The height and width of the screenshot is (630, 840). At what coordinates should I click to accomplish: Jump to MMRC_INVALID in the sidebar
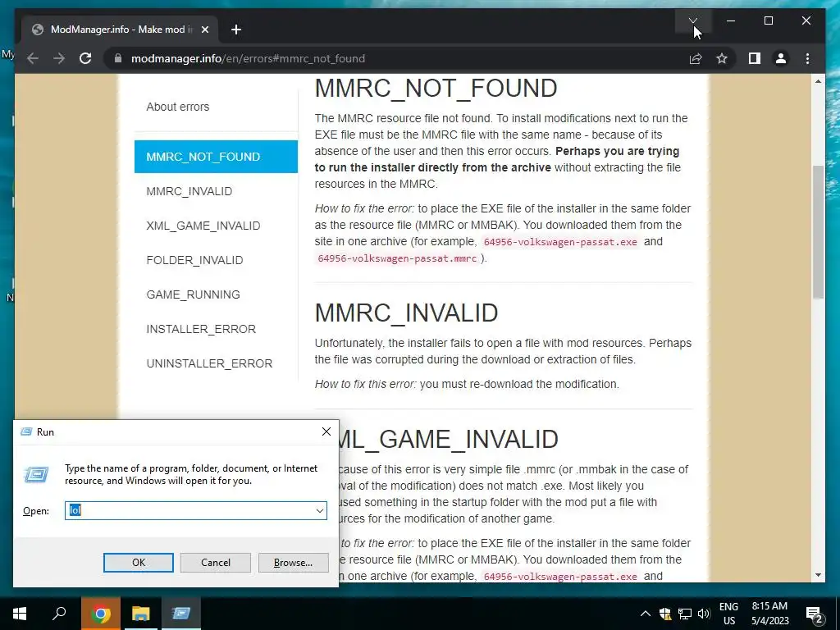[189, 191]
